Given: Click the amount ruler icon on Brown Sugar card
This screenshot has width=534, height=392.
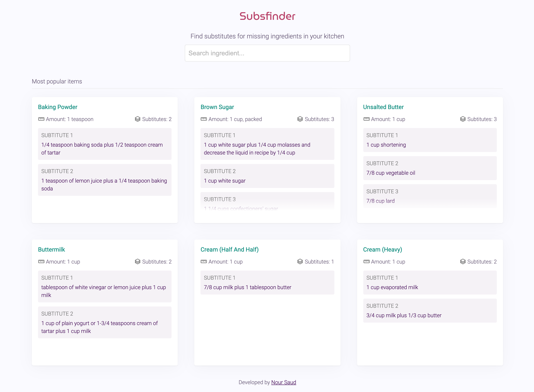Looking at the screenshot, I should click(x=204, y=119).
